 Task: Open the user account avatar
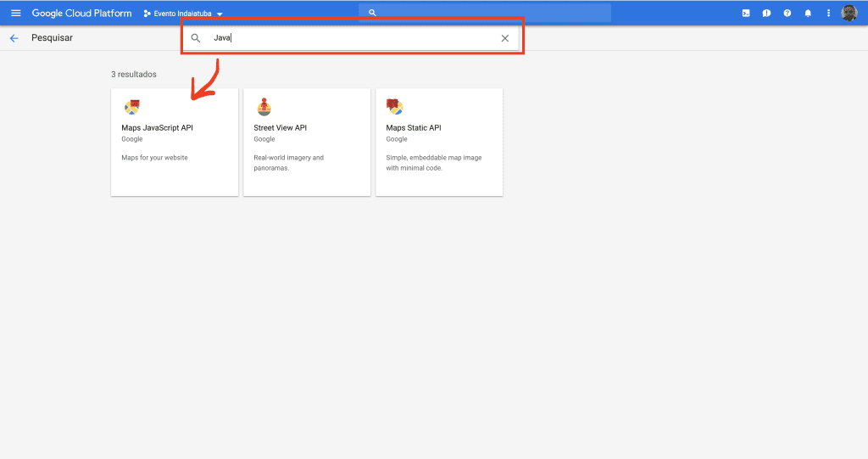(x=849, y=13)
